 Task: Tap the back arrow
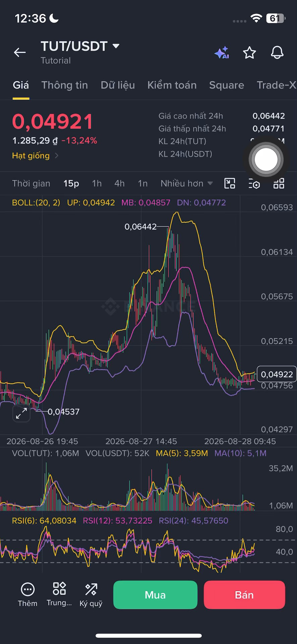tap(20, 52)
